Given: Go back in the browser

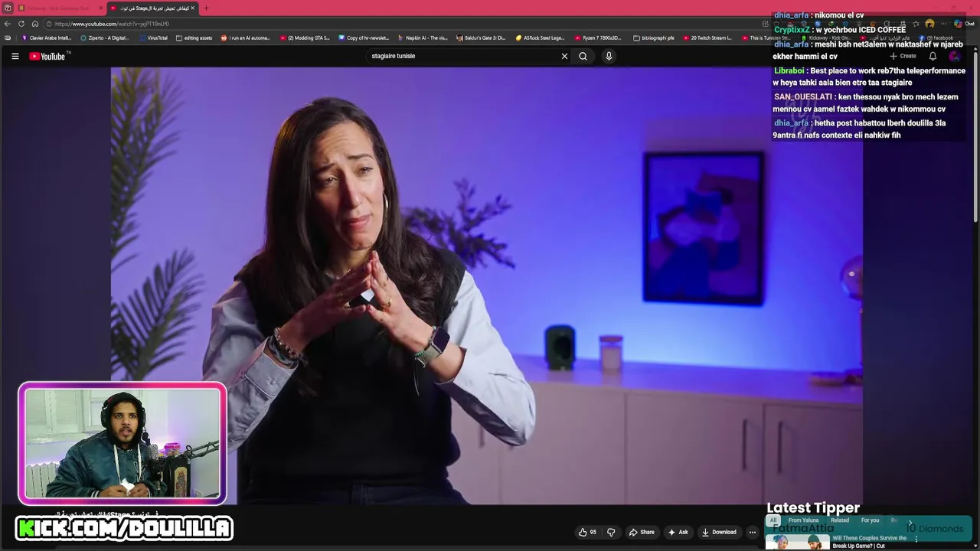Looking at the screenshot, I should coord(8,24).
